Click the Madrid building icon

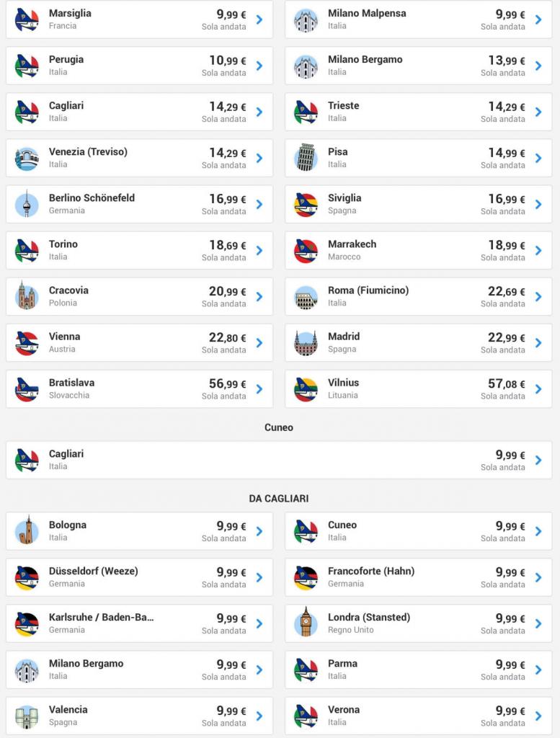306,342
